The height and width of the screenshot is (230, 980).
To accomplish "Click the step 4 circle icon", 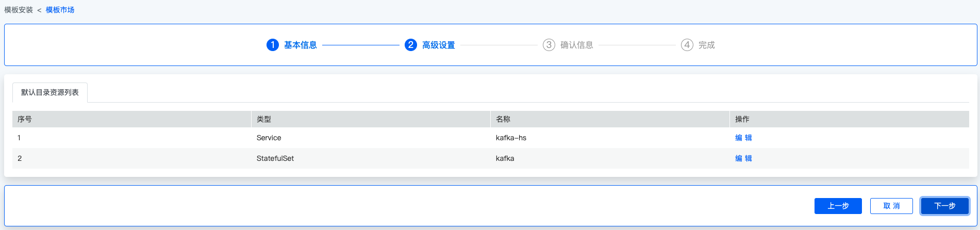I will [687, 45].
